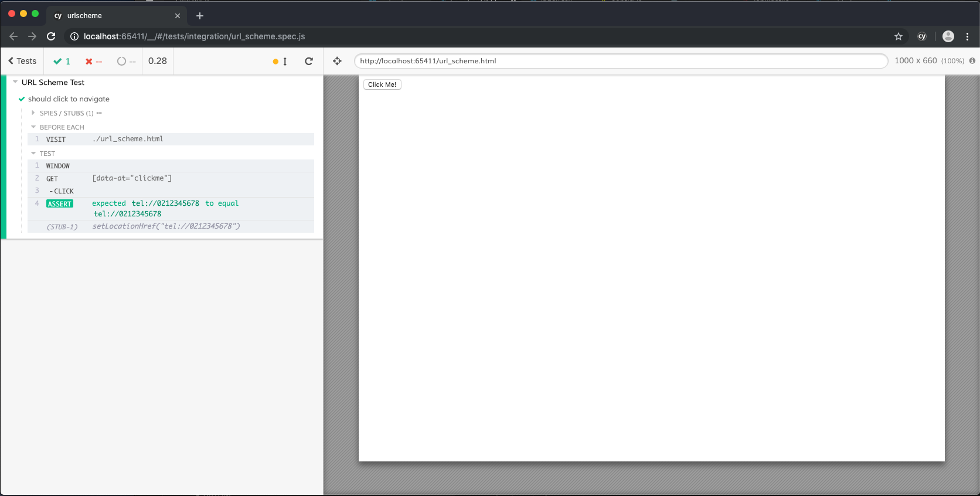The width and height of the screenshot is (980, 496).
Task: Select the urlscheme browser tab
Action: click(117, 16)
